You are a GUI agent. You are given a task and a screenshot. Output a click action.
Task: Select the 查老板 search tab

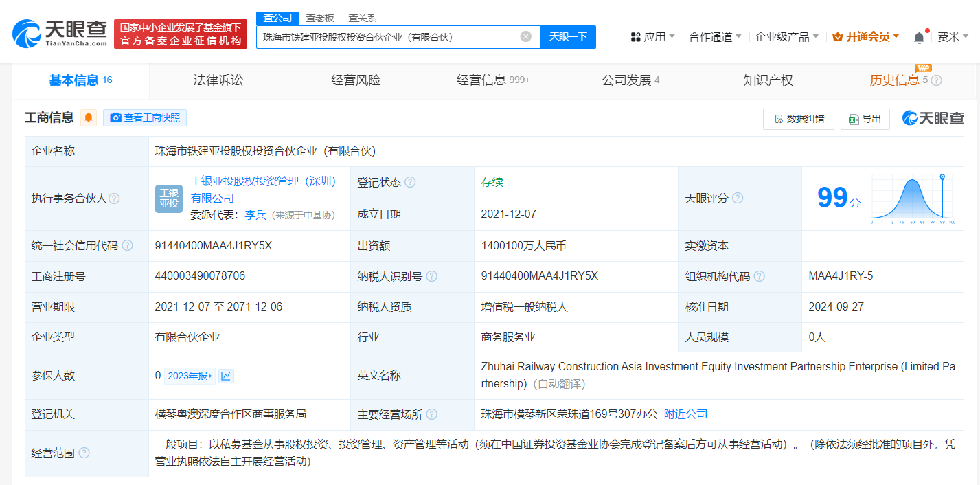click(320, 17)
